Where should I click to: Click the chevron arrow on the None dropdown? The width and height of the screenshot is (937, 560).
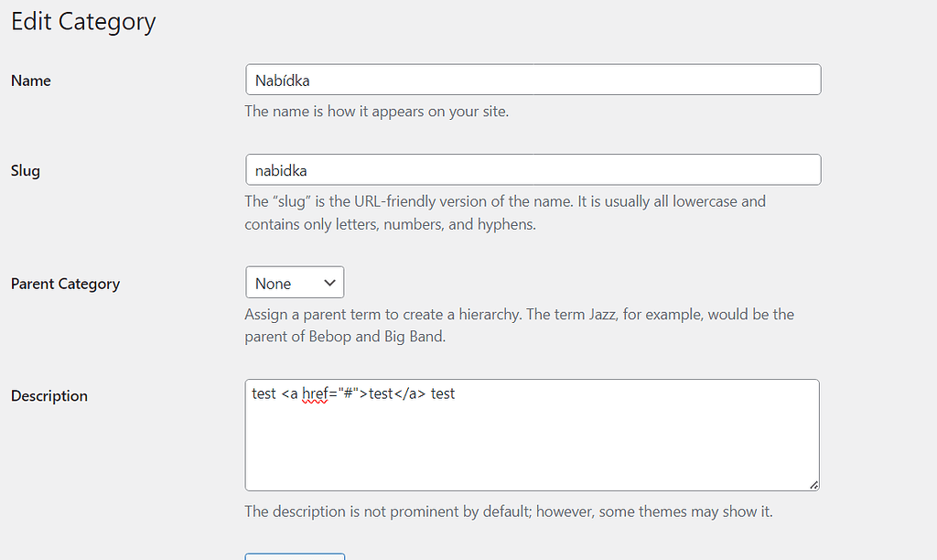click(x=329, y=282)
